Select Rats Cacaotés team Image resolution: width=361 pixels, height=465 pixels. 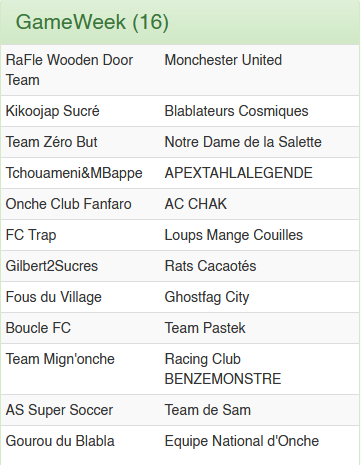(x=210, y=266)
